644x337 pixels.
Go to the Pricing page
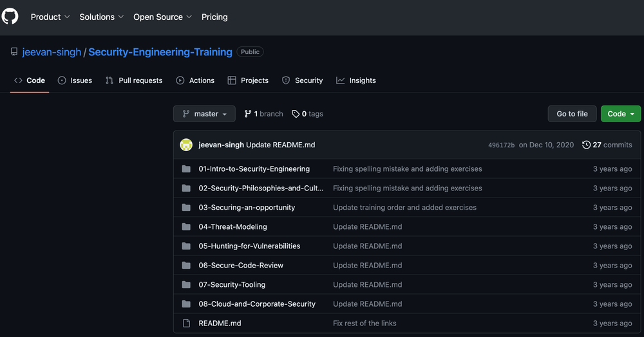pyautogui.click(x=214, y=17)
